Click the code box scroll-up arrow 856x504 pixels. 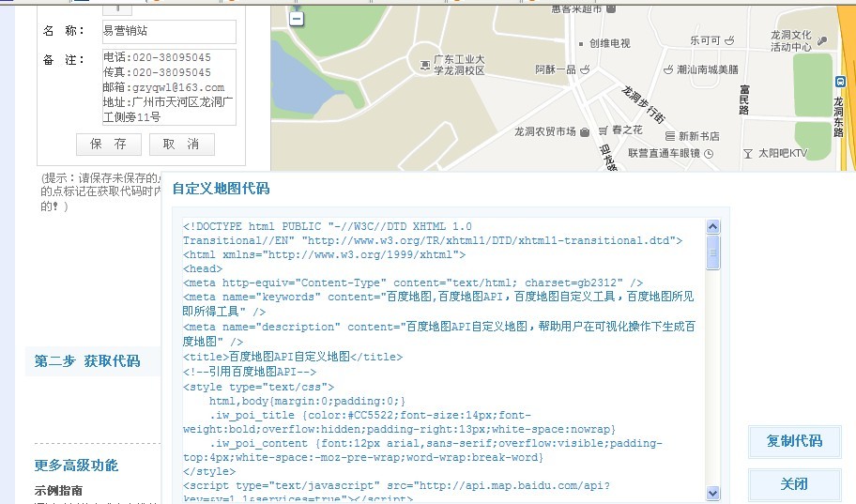tap(713, 226)
